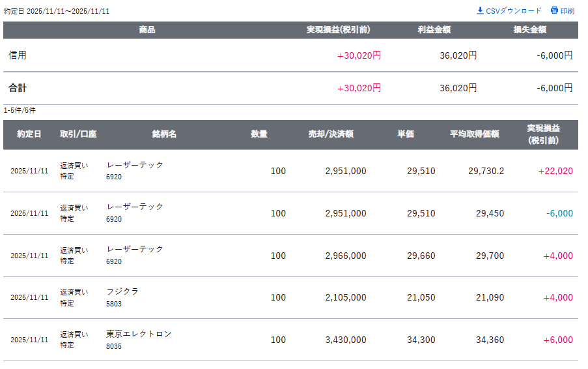Click the 売却/決済額 column header

click(331, 134)
